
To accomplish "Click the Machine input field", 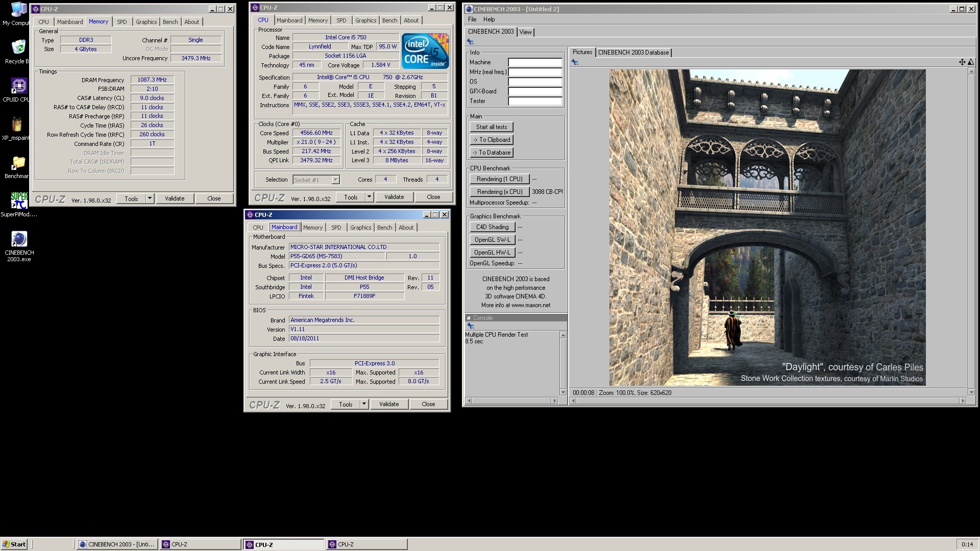I will [x=535, y=62].
